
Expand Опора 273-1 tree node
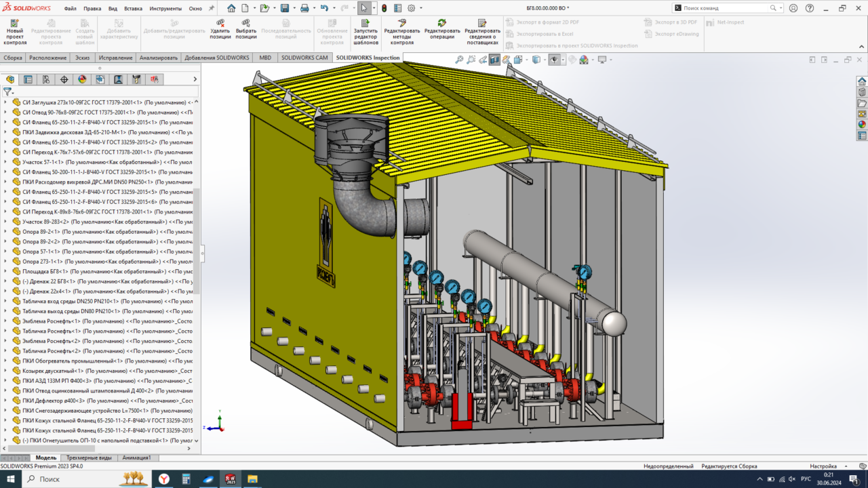5,261
